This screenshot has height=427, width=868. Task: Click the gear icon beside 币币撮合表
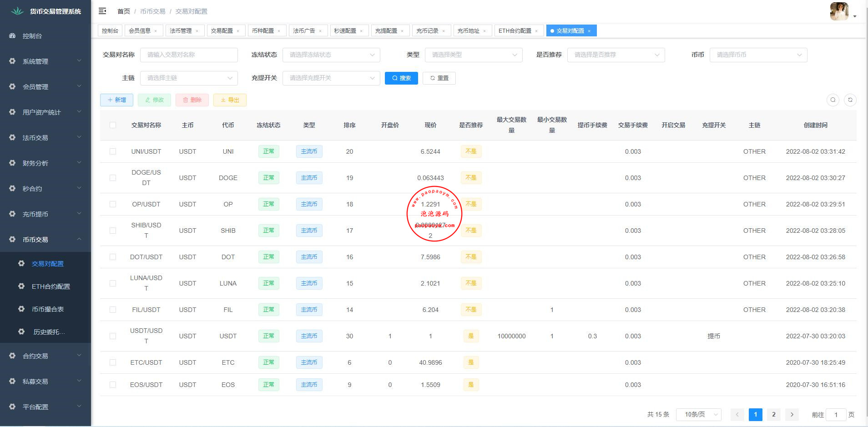point(21,309)
